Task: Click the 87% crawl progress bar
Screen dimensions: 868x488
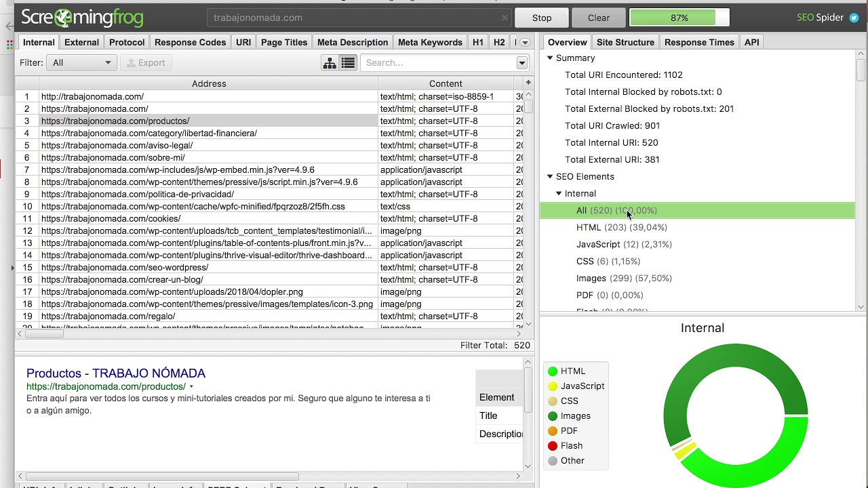Action: click(679, 18)
